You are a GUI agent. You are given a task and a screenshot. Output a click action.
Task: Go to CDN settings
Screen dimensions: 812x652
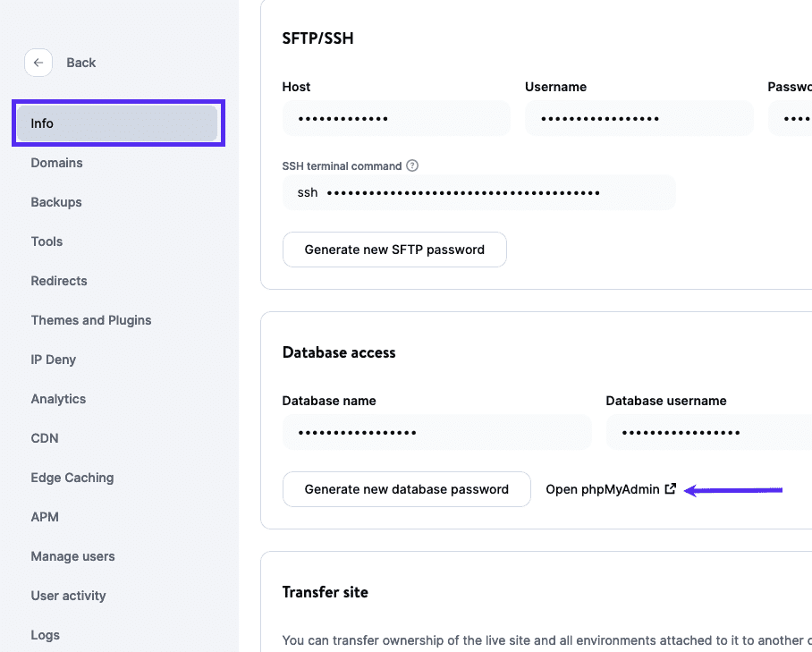(45, 438)
